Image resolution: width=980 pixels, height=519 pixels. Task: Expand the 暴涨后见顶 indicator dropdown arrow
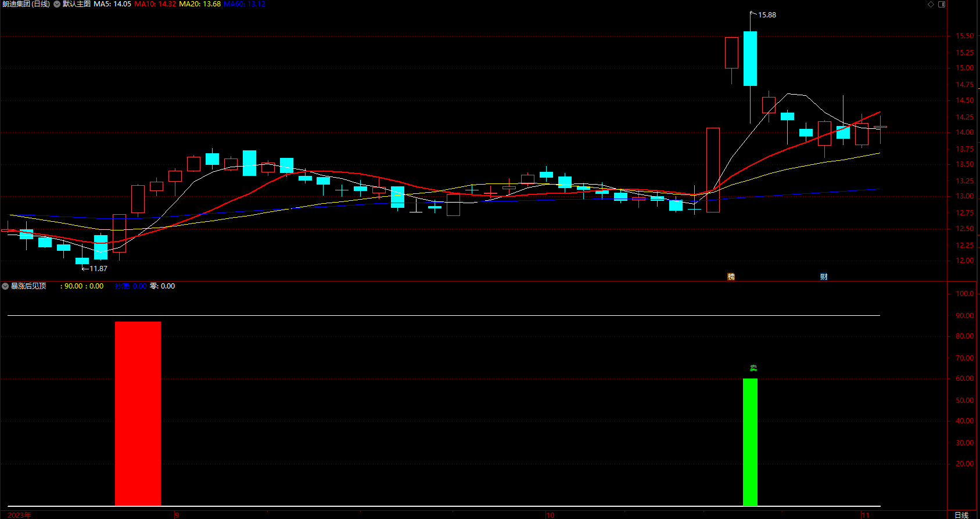coord(5,286)
